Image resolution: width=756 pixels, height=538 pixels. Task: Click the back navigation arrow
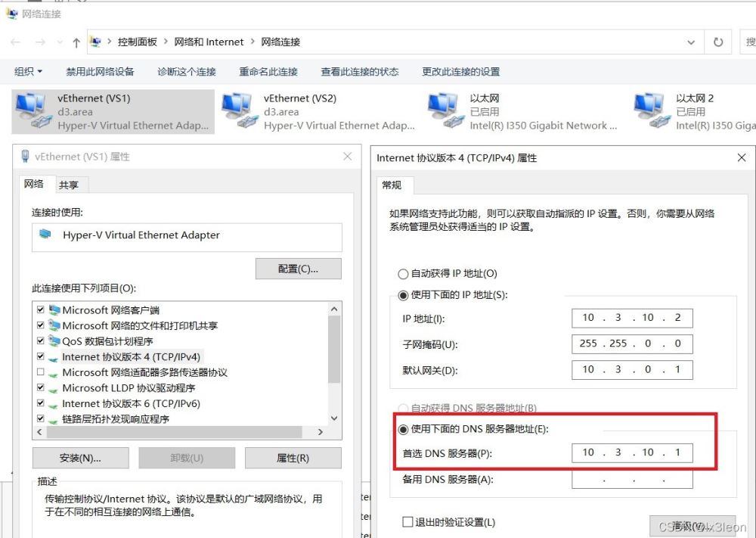[x=15, y=42]
